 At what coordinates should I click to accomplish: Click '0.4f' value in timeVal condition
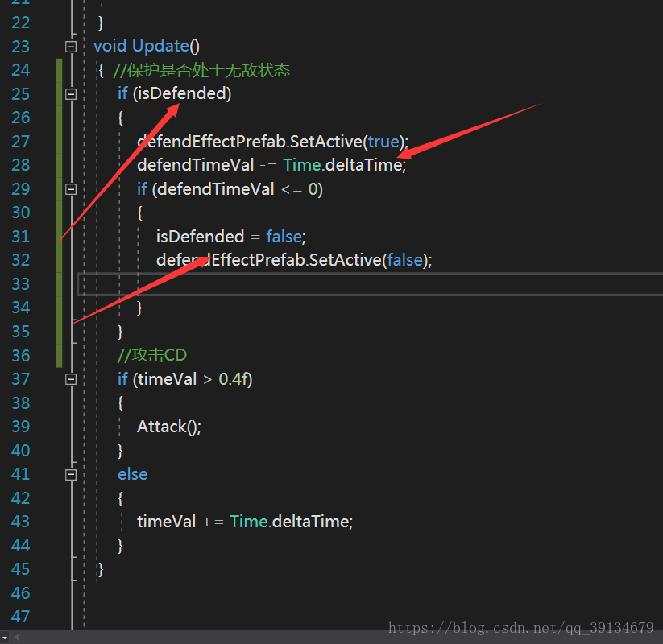point(233,379)
